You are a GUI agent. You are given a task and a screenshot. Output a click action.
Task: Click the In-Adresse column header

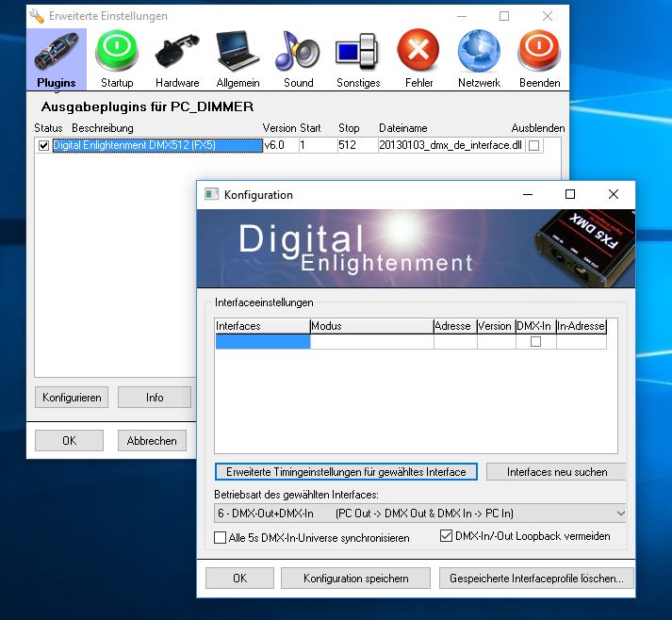582,326
